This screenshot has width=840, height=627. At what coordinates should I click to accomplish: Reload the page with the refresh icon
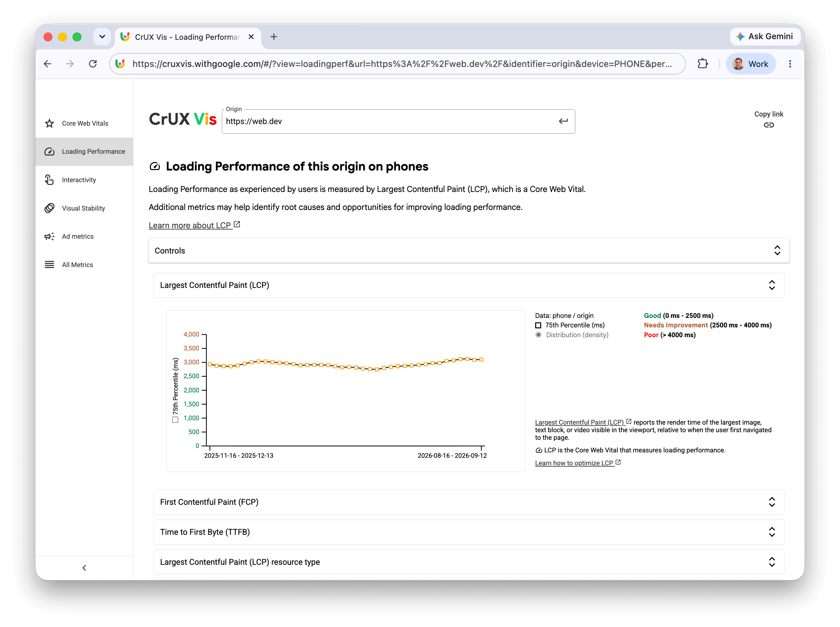coord(92,64)
